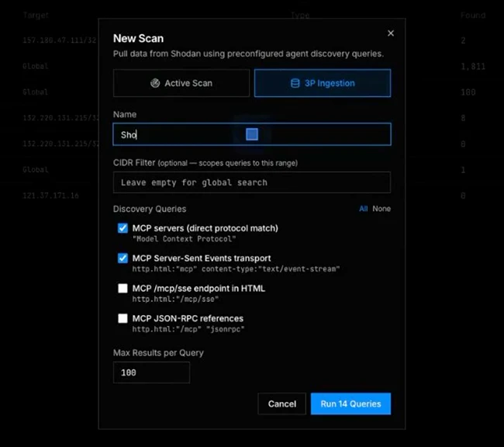Click the database icon on 3P Ingestion
This screenshot has height=447, width=504.
(295, 83)
